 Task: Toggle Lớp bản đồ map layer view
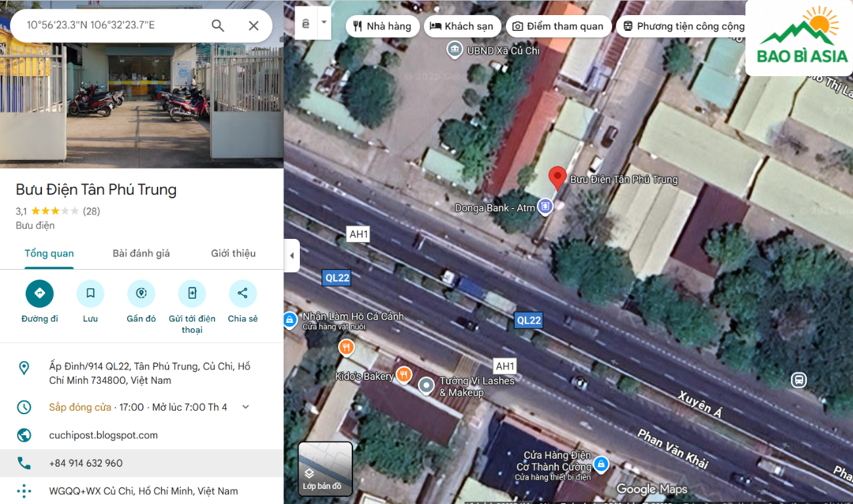pos(325,469)
